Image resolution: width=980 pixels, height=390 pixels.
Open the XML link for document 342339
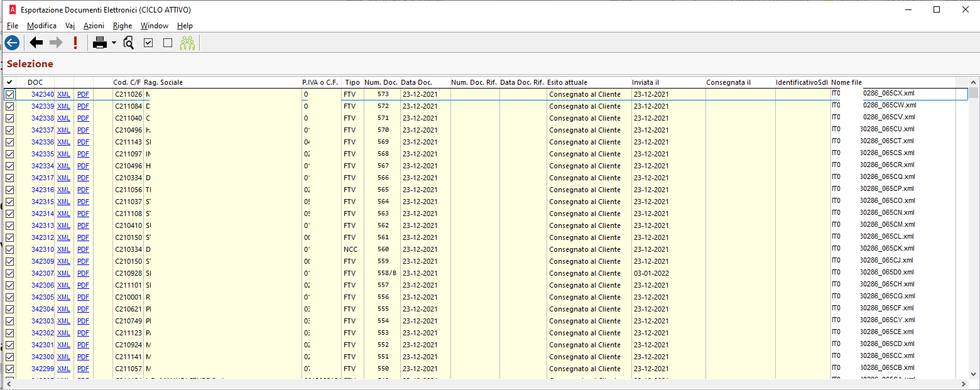tap(63, 106)
